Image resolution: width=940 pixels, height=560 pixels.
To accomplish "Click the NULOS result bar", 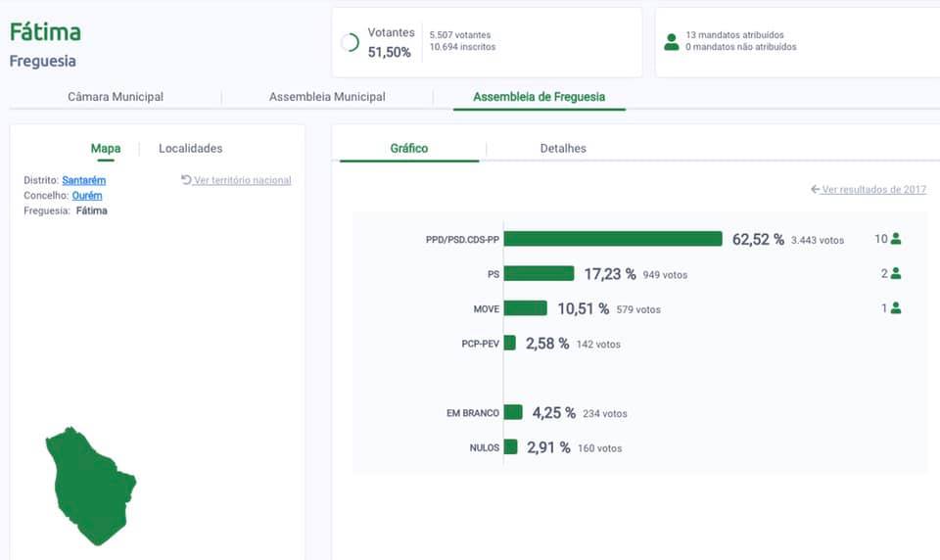I will pyautogui.click(x=510, y=447).
